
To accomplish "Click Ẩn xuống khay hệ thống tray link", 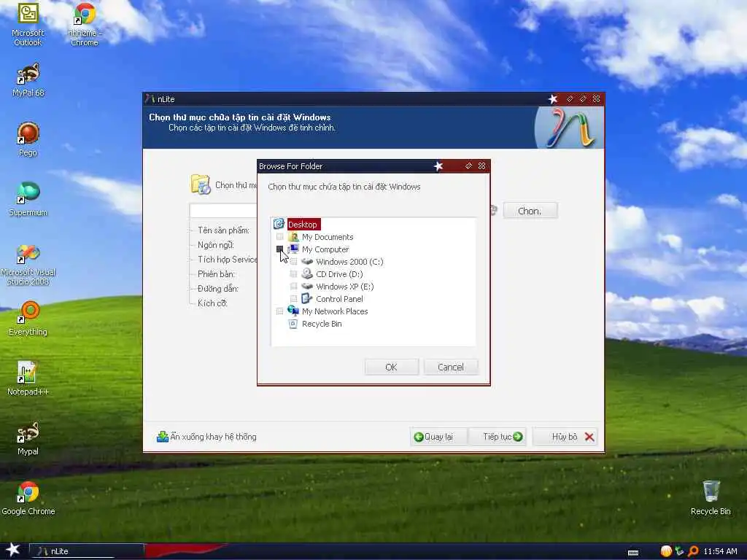I will click(206, 437).
